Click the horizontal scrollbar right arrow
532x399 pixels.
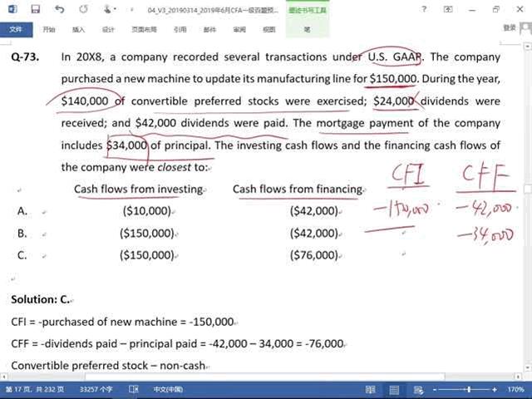518,377
